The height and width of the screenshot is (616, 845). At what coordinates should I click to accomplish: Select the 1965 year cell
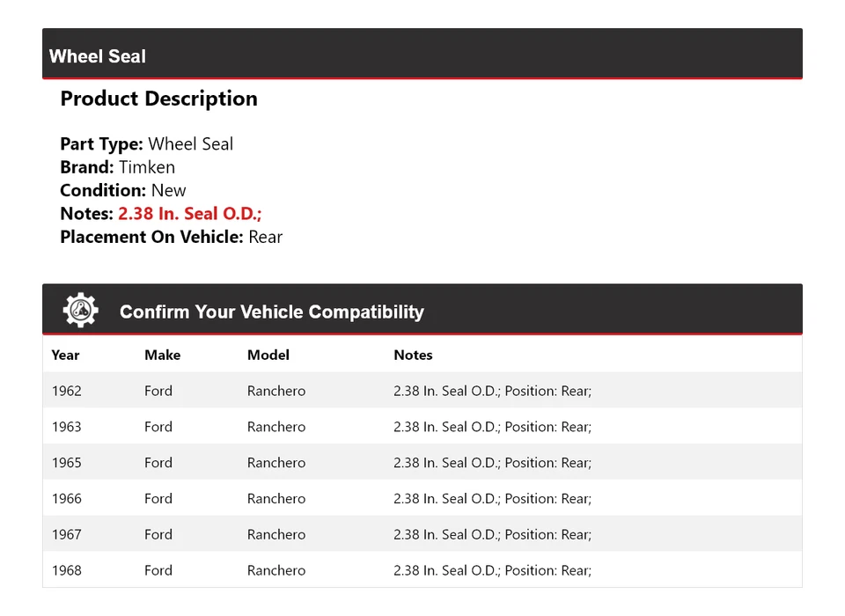click(x=67, y=463)
